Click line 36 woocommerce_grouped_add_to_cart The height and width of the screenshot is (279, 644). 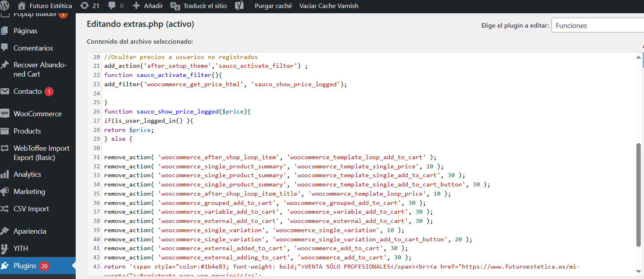pyautogui.click(x=265, y=203)
